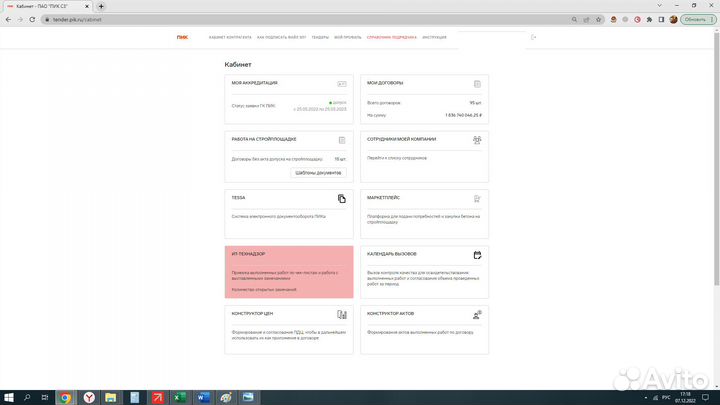Click the Мои договоры document icon
This screenshot has height=405, width=720.
click(477, 84)
